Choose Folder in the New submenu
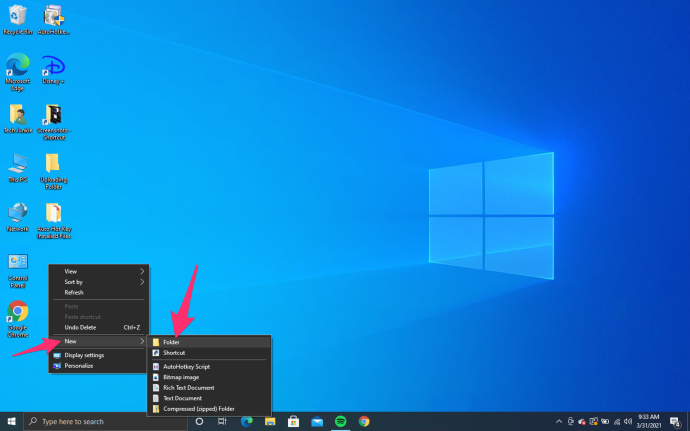690x431 pixels. tap(209, 342)
